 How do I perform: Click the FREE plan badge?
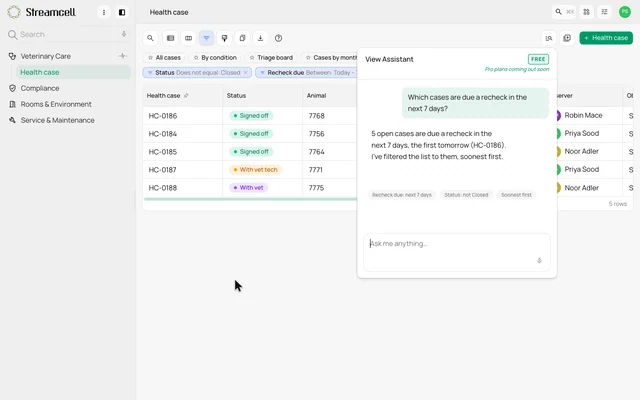(x=538, y=59)
